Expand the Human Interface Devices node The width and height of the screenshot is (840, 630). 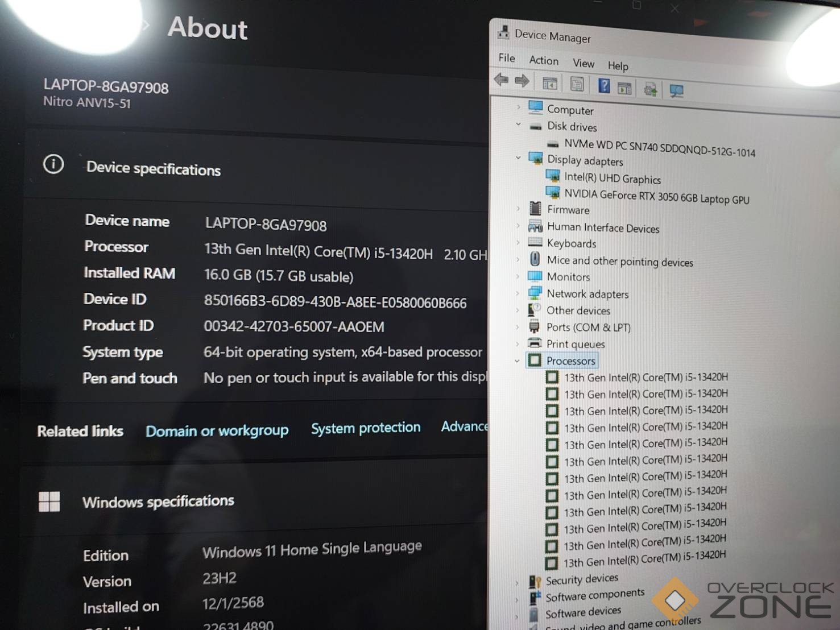pyautogui.click(x=518, y=225)
